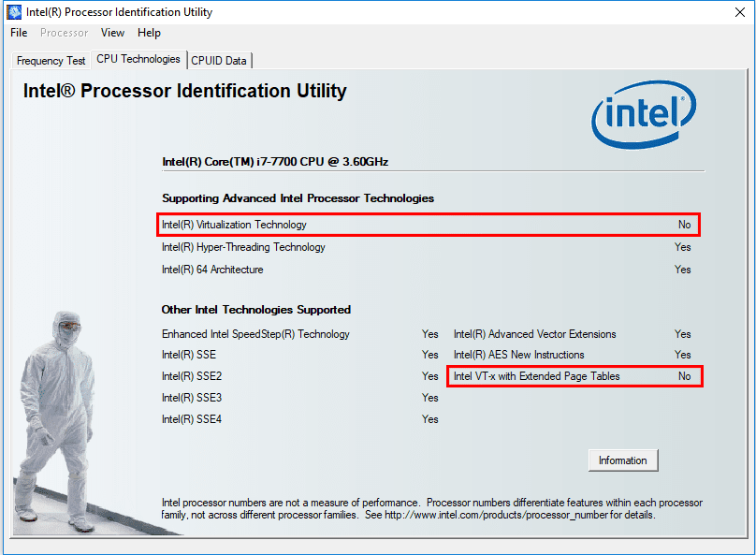Click 'Enhanced Intel SpeedStep(R) Technology' label
Screen dimensions: 756x555
(255, 334)
